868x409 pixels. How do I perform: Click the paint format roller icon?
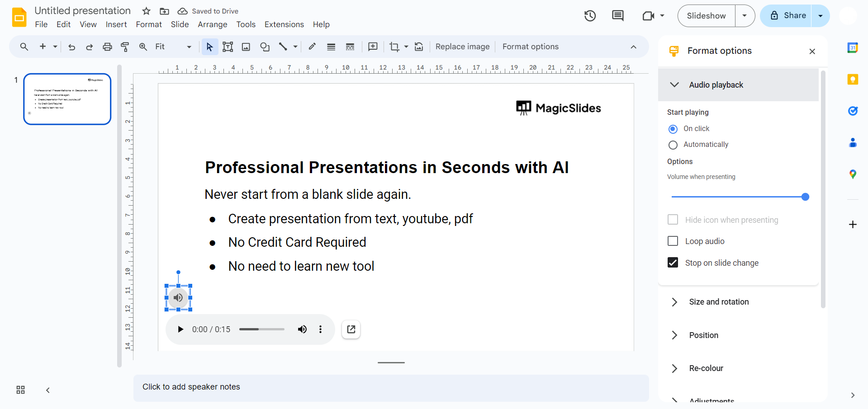(125, 47)
